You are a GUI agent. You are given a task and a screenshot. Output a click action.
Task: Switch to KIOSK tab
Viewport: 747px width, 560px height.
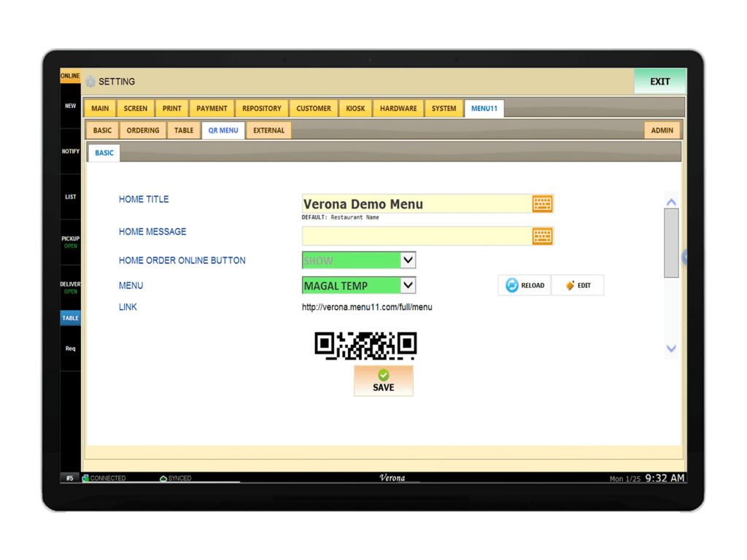tap(355, 109)
